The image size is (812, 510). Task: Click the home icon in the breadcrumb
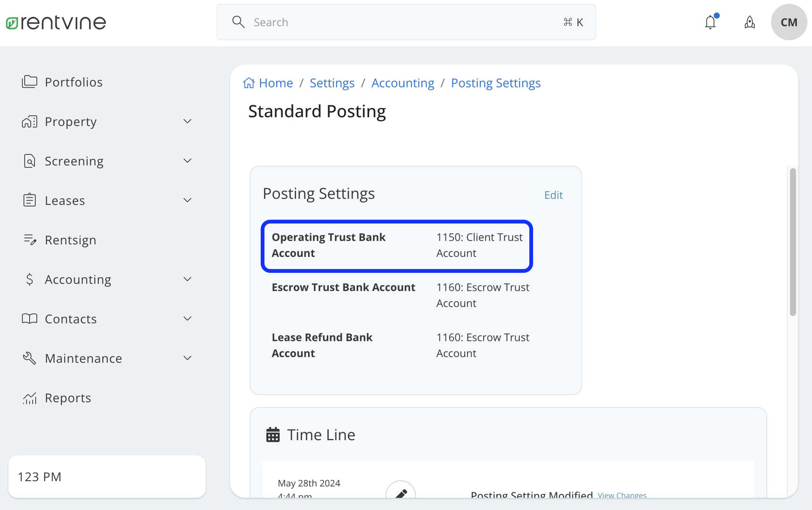249,82
